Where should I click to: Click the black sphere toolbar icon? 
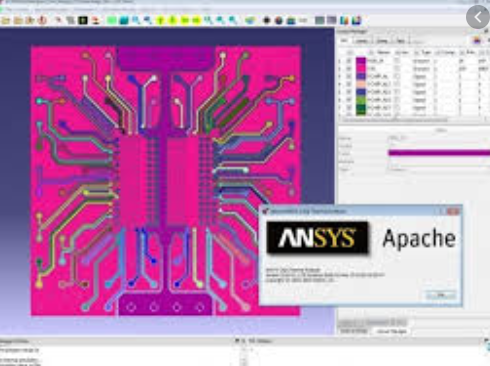(x=267, y=21)
